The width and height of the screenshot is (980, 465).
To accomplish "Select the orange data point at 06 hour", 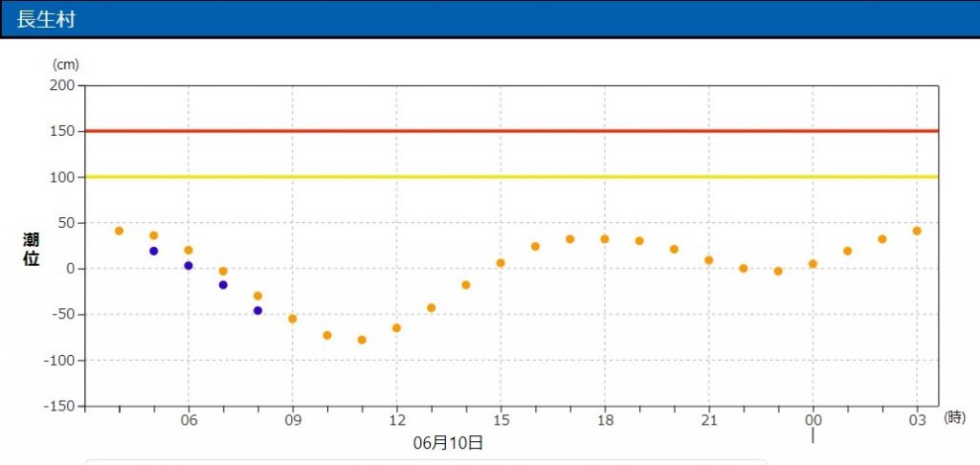I will pyautogui.click(x=189, y=251).
